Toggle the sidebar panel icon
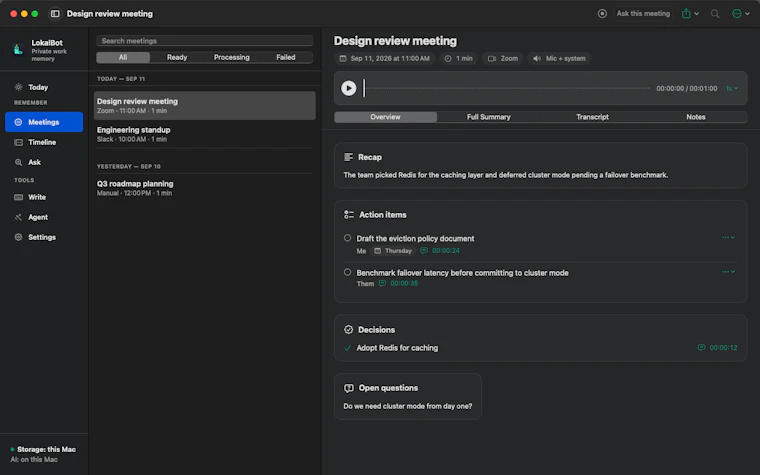The height and width of the screenshot is (475, 760). click(x=55, y=14)
